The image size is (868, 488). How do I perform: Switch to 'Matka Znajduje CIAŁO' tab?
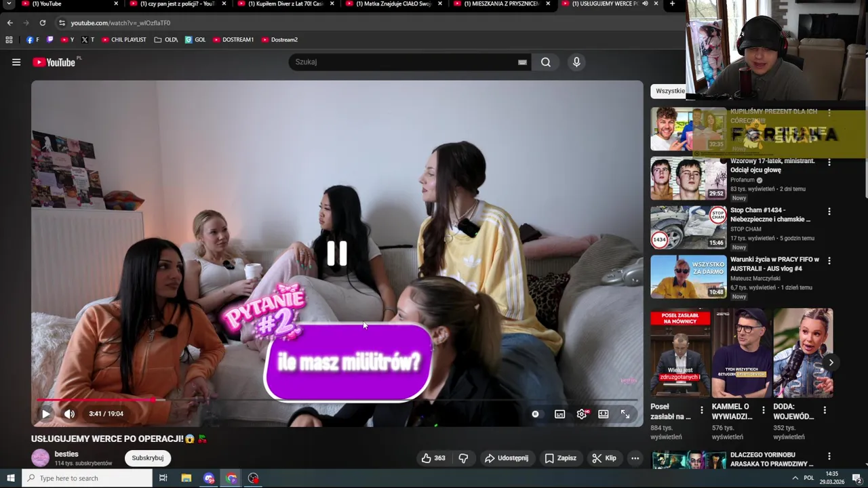pos(393,4)
